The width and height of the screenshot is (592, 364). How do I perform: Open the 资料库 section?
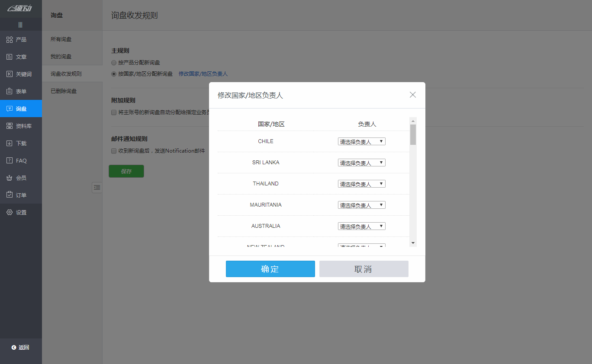(20, 126)
